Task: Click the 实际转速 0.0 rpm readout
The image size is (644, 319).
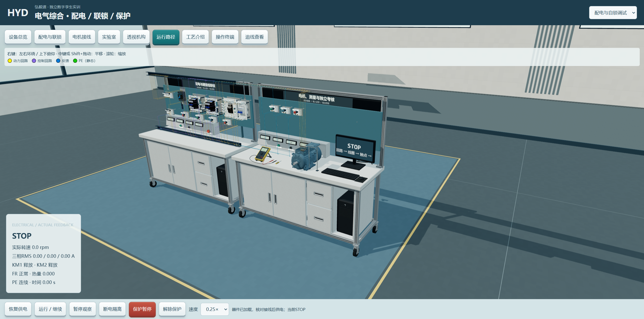Action: (x=30, y=247)
